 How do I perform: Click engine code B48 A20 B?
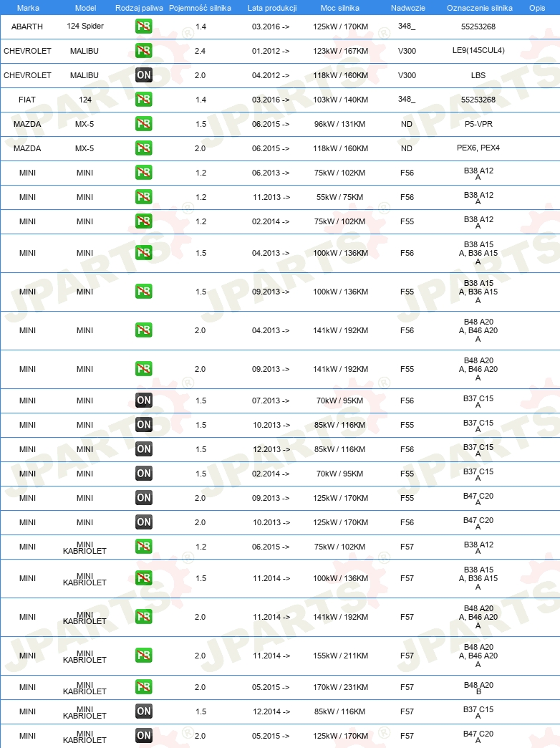click(478, 688)
